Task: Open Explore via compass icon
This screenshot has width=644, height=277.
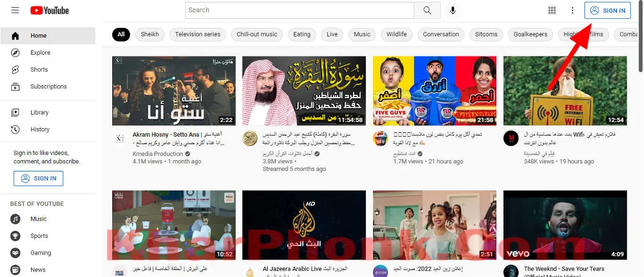Action: [15, 53]
